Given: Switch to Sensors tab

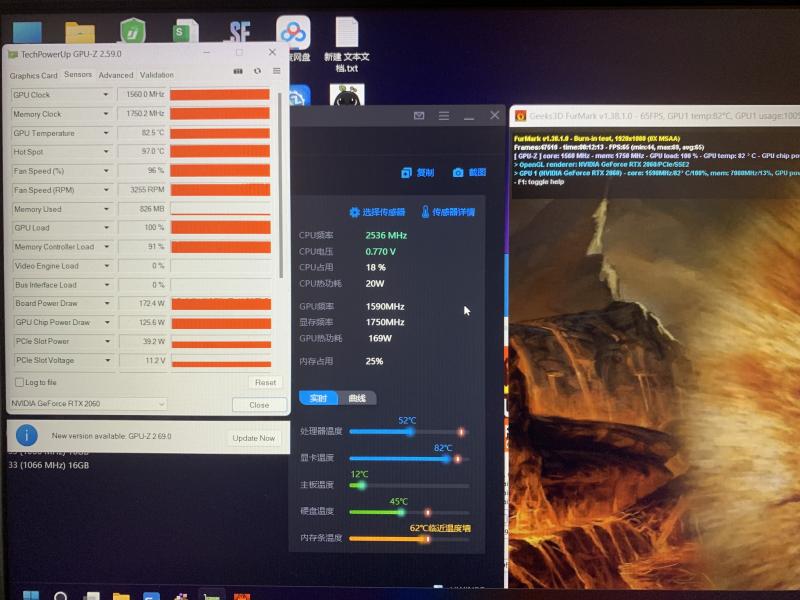Looking at the screenshot, I should click(x=78, y=74).
